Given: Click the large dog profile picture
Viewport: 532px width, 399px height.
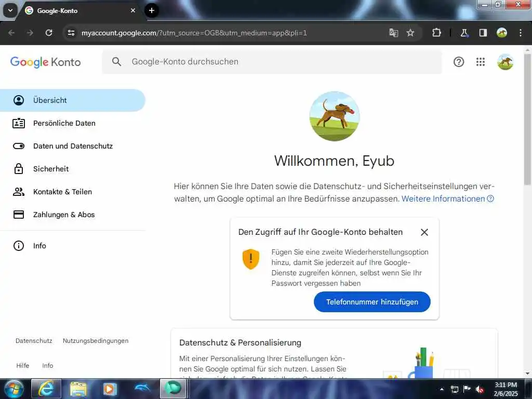Looking at the screenshot, I should (335, 116).
